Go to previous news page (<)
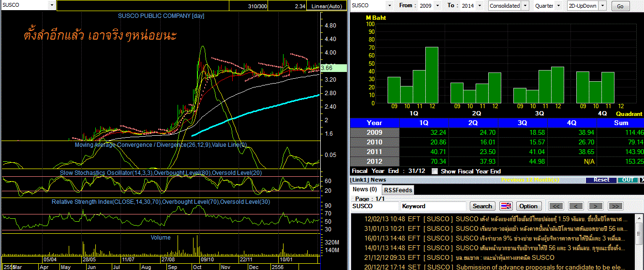This screenshot has width=644, height=270. [x=576, y=206]
